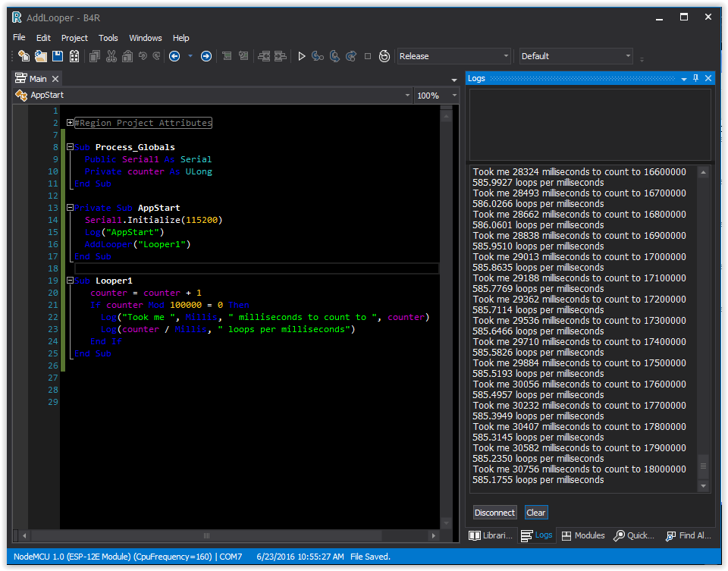Click the code editor horizontal scrollbar thumb
The width and height of the screenshot is (728, 571).
[x=206, y=535]
